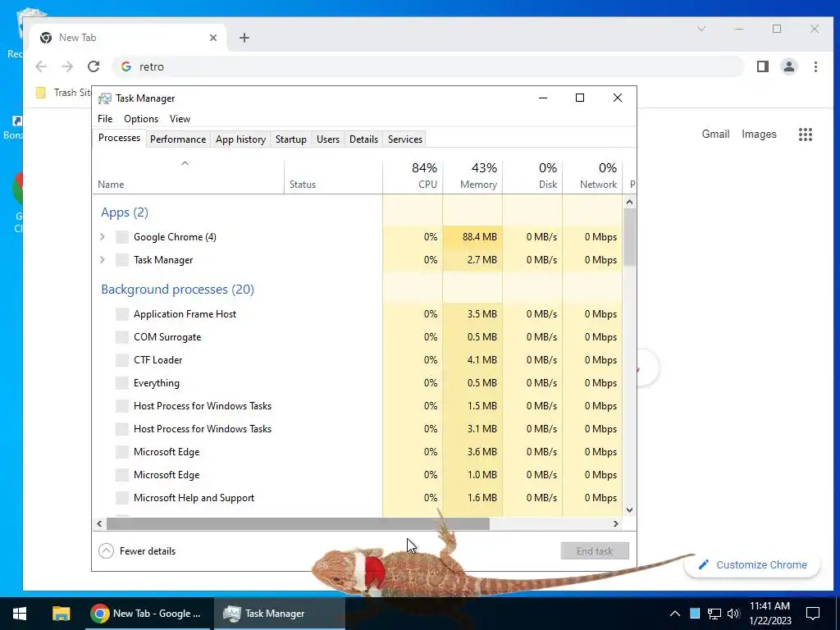Viewport: 840px width, 630px height.
Task: Click the Windows Start button
Action: pyautogui.click(x=20, y=614)
